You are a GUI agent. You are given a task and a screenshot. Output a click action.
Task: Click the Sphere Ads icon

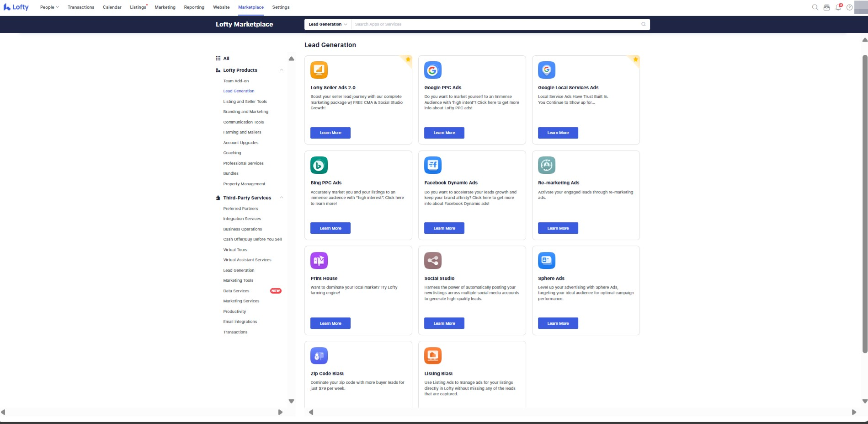(x=546, y=261)
